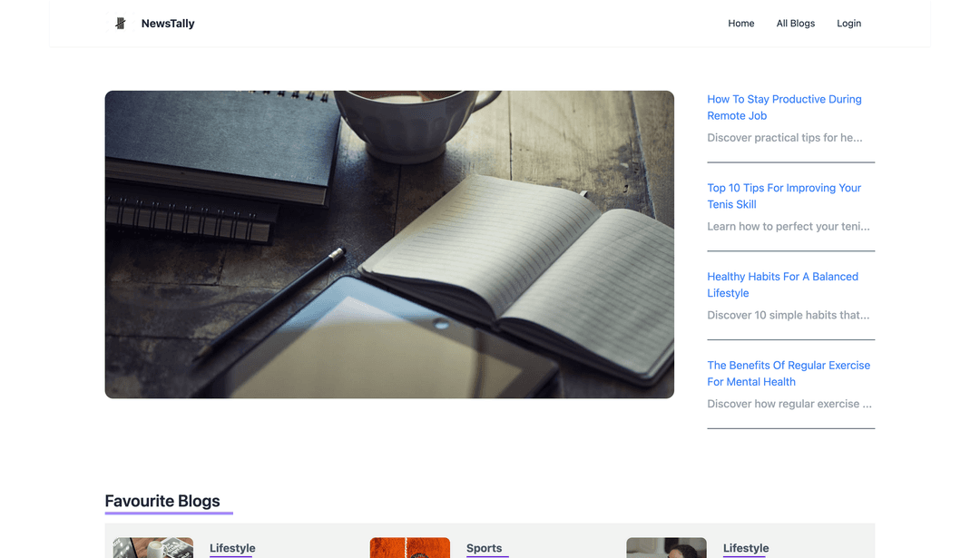Read 'Healthy Habits For A Balanced Lifestyle'
Screen dimensions: 980x558
point(782,285)
